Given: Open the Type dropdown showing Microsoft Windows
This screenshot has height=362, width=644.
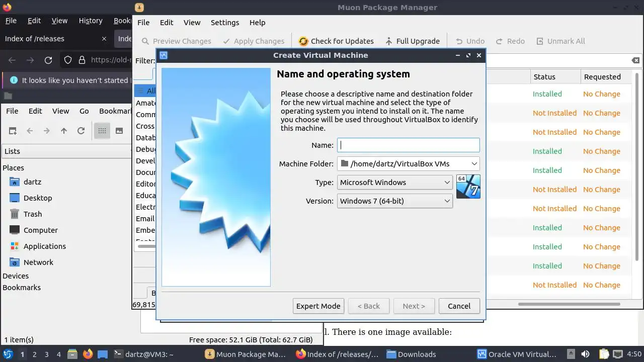Looking at the screenshot, I should click(394, 183).
